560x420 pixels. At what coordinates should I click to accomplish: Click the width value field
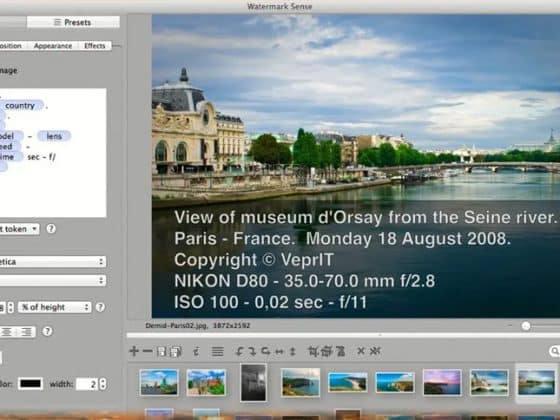pos(87,384)
